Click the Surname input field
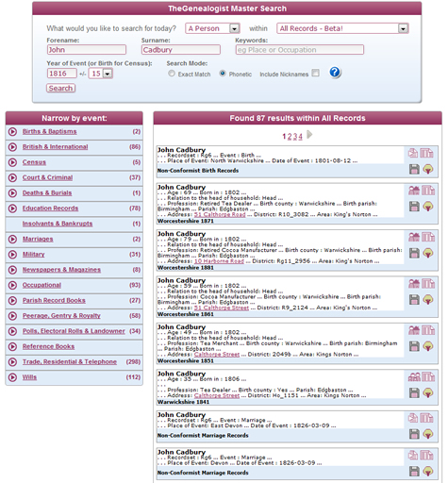Image resolution: width=448 pixels, height=483 pixels. 181,50
